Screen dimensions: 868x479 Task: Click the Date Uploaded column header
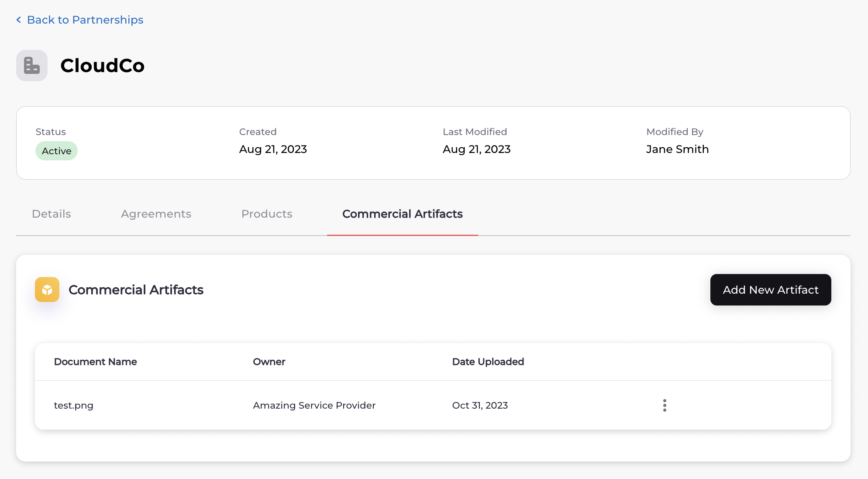tap(488, 361)
